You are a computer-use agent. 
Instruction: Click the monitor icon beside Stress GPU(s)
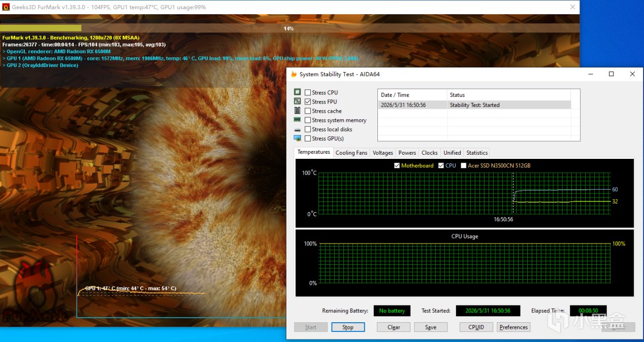click(x=297, y=139)
